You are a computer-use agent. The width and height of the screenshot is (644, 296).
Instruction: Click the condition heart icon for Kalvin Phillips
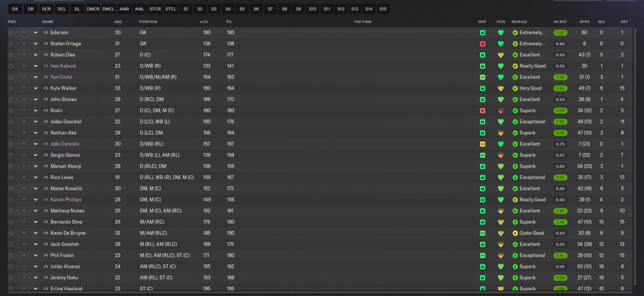(501, 200)
